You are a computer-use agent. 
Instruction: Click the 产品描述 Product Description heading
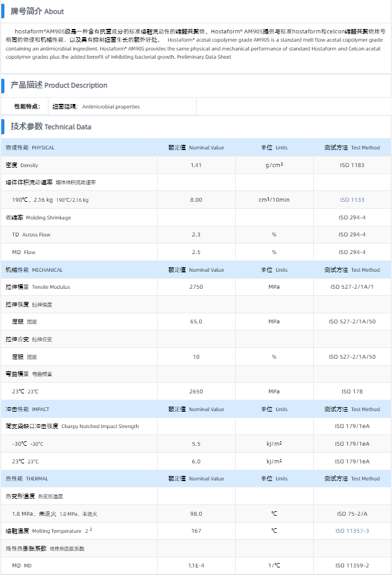point(59,85)
